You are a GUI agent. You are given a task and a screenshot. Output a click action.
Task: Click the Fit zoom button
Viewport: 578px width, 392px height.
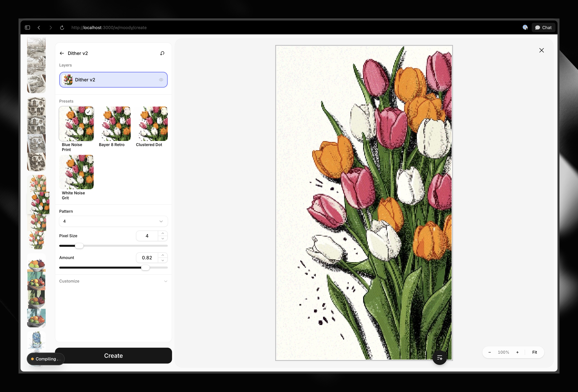pyautogui.click(x=534, y=352)
